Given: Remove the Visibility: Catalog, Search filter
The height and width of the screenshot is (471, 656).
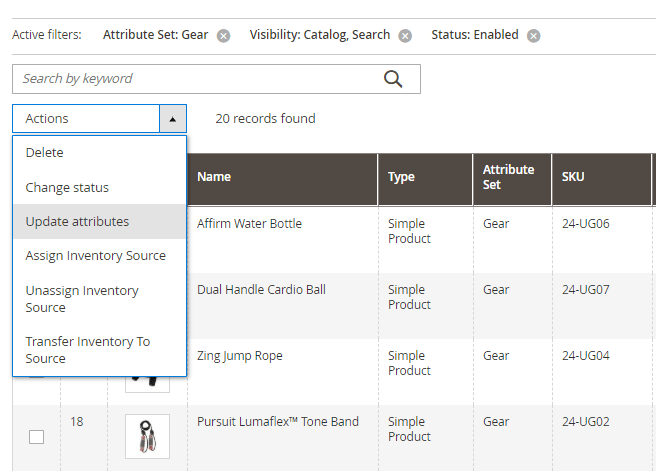Looking at the screenshot, I should point(405,36).
